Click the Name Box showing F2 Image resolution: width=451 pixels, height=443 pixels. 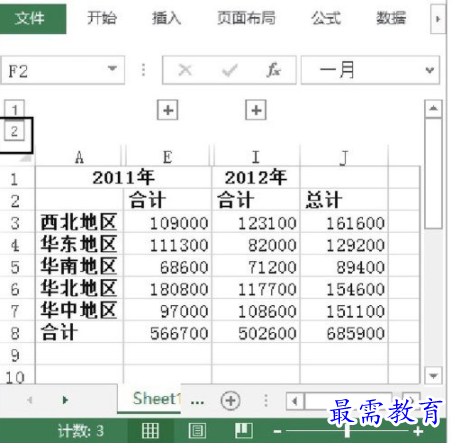(x=63, y=70)
